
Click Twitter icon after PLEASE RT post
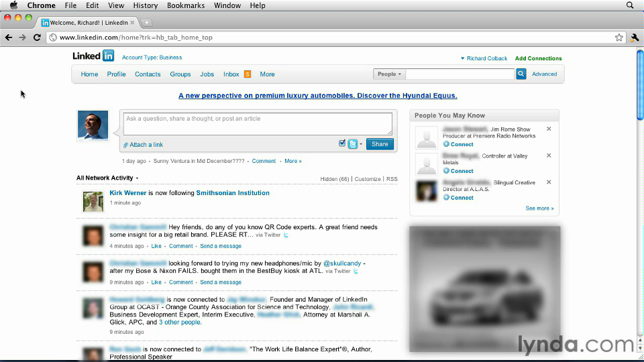pyautogui.click(x=286, y=235)
